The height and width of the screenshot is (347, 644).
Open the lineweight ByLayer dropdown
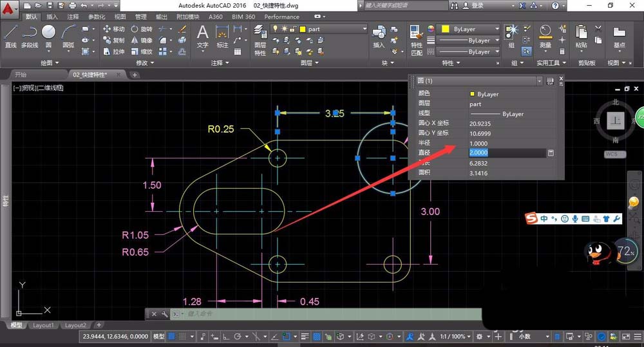(468, 41)
